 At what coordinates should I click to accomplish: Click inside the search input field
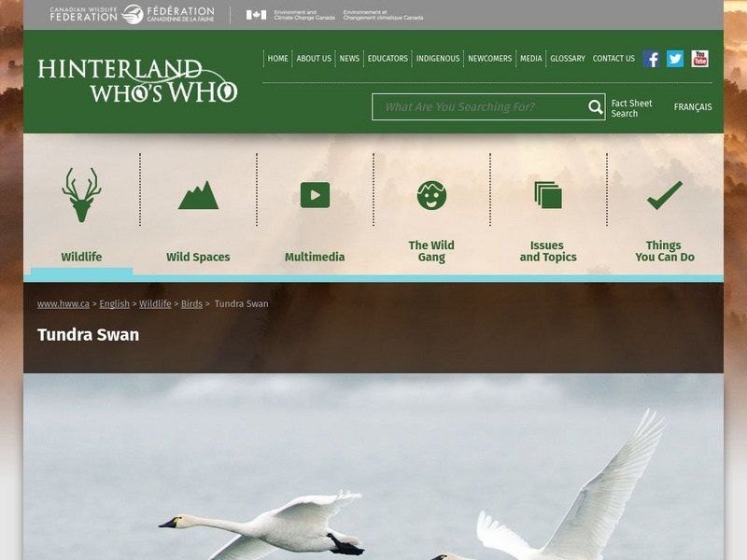pyautogui.click(x=476, y=107)
